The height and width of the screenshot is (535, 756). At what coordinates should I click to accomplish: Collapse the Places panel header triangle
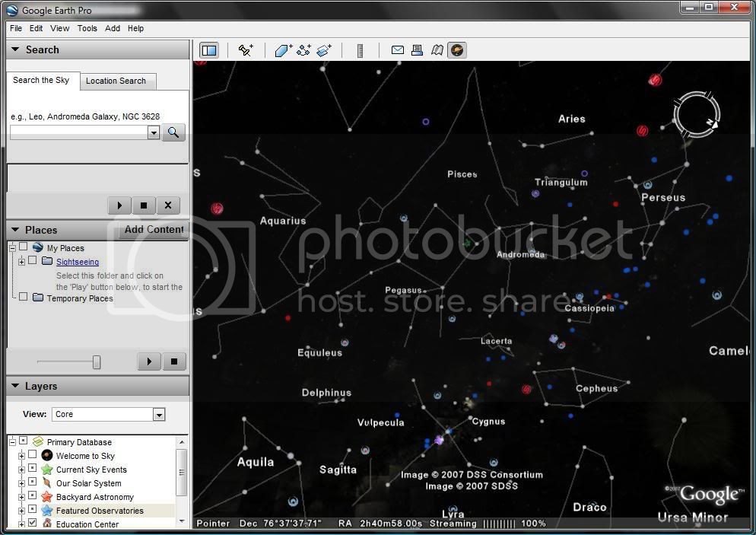[x=15, y=230]
